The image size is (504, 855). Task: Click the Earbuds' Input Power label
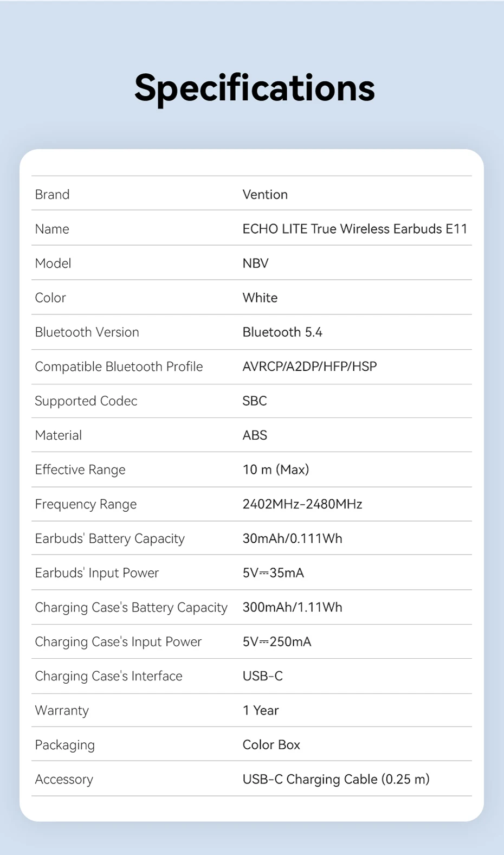97,573
